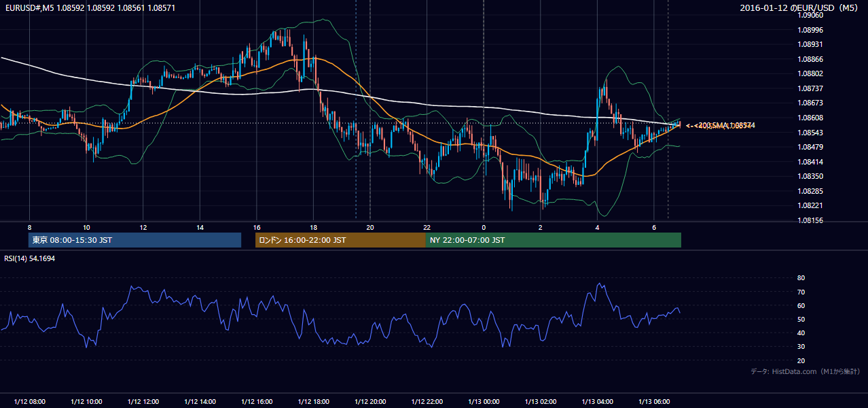Click the 1/12 20:00 time axis label
The image size is (868, 408).
(370, 402)
